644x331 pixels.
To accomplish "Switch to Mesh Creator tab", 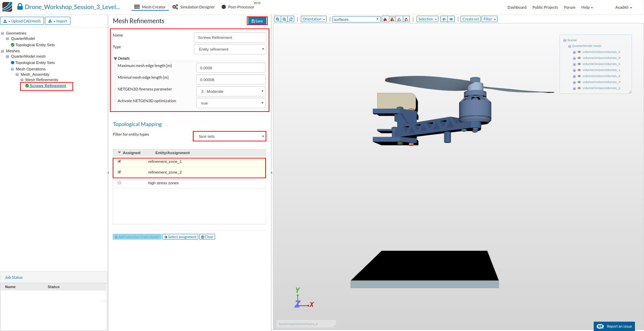I will pos(150,7).
